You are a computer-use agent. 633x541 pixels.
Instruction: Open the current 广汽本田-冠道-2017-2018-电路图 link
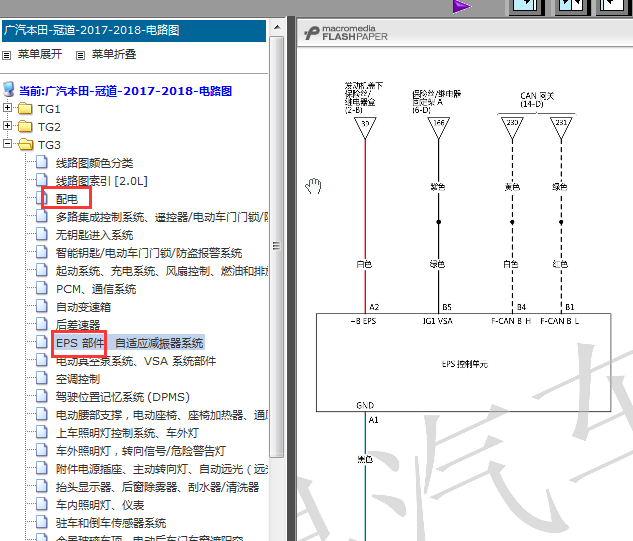click(x=126, y=91)
